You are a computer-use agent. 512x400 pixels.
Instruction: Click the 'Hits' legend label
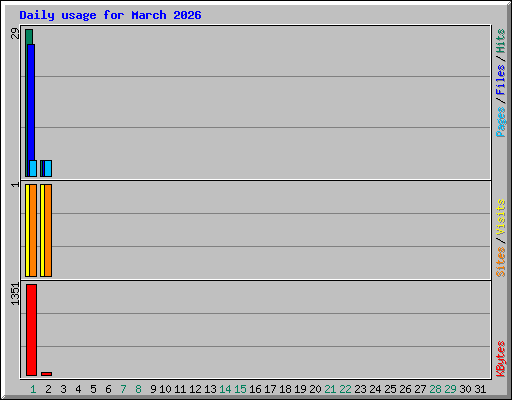[500, 41]
